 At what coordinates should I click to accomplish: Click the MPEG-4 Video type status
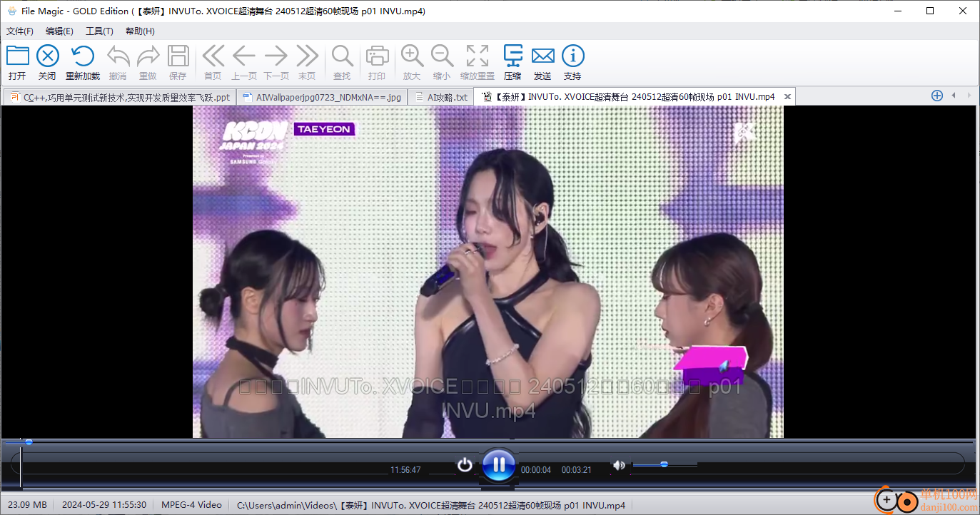[191, 505]
